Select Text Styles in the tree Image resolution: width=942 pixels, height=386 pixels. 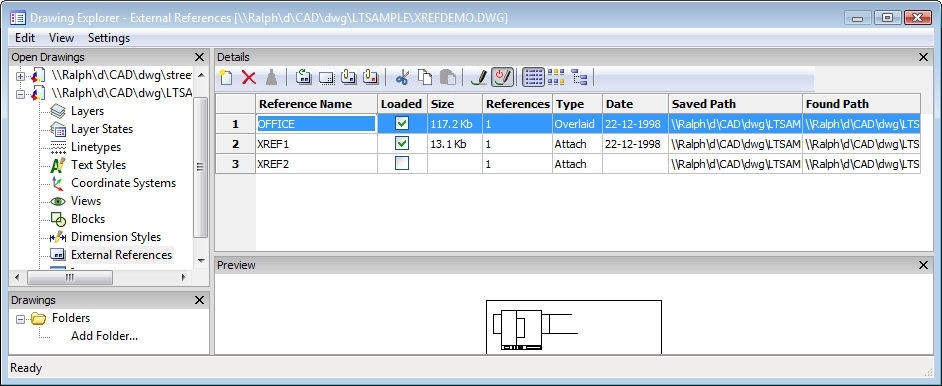click(x=99, y=165)
